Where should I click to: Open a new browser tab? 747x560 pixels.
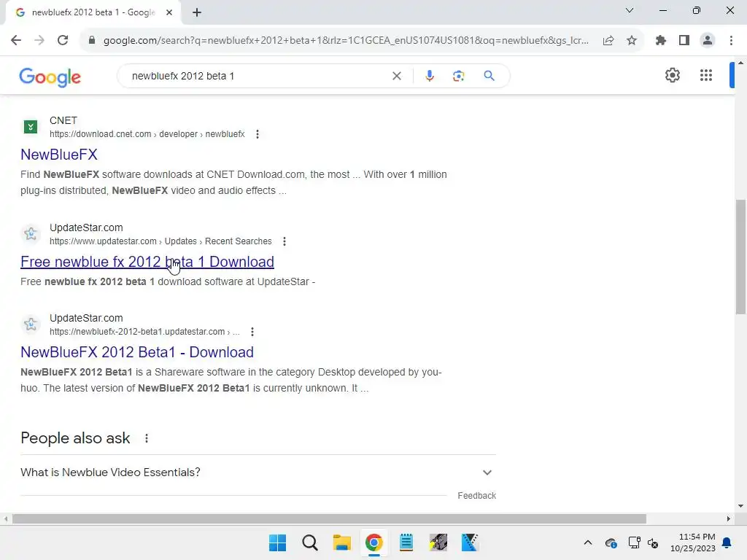[x=197, y=12]
